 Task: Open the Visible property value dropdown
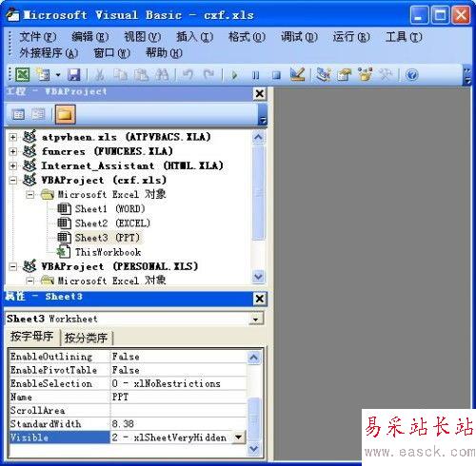(238, 437)
